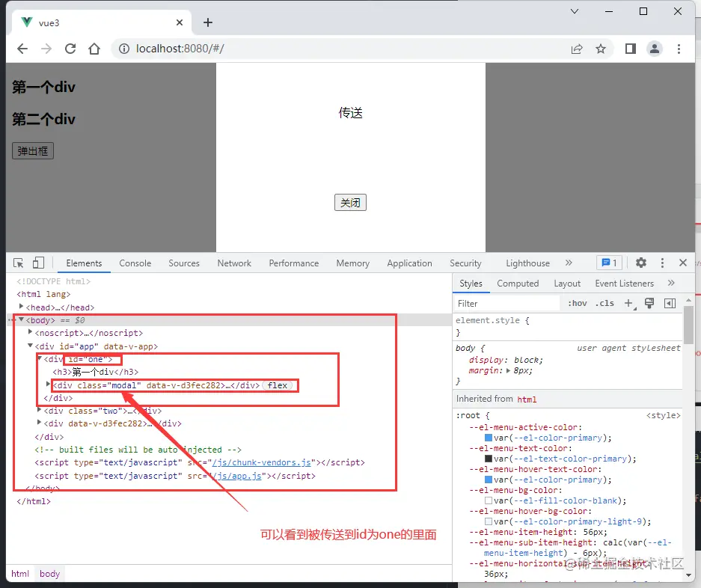
Task: Switch to the Performance tab
Action: [294, 263]
